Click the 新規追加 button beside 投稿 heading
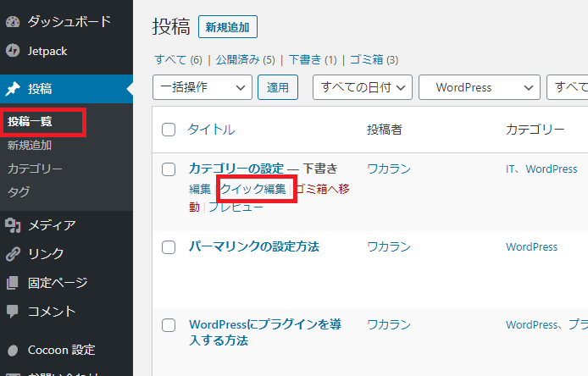The height and width of the screenshot is (376, 588). (228, 27)
